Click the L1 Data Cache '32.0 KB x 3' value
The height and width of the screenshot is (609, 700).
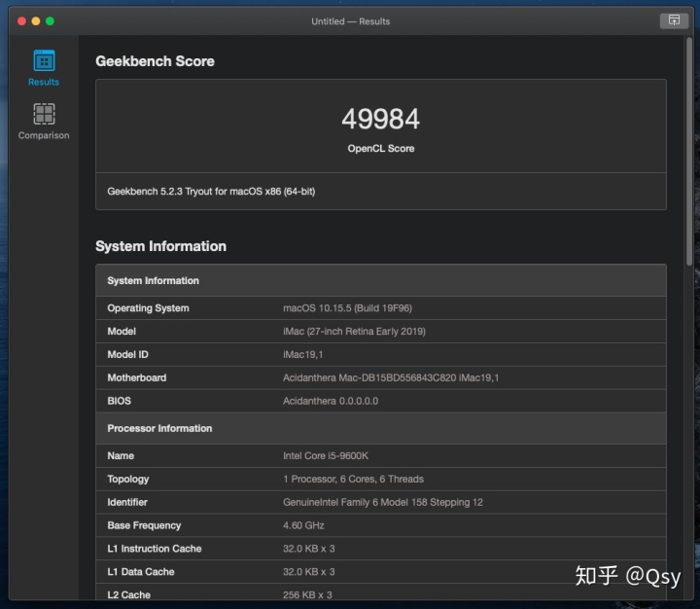(x=308, y=572)
